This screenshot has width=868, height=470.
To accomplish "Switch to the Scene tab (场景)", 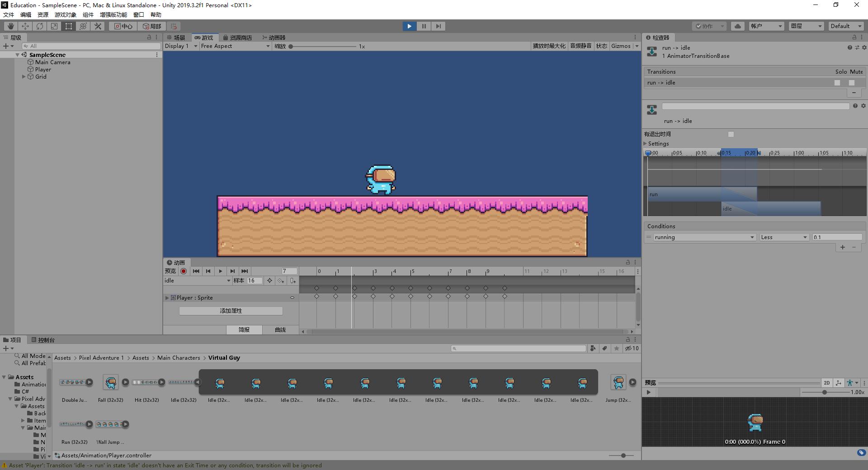I will pos(177,38).
